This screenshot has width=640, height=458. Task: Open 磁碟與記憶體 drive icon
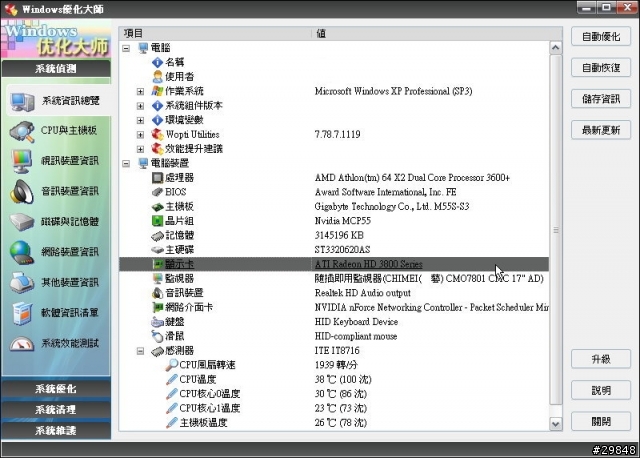pyautogui.click(x=22, y=222)
